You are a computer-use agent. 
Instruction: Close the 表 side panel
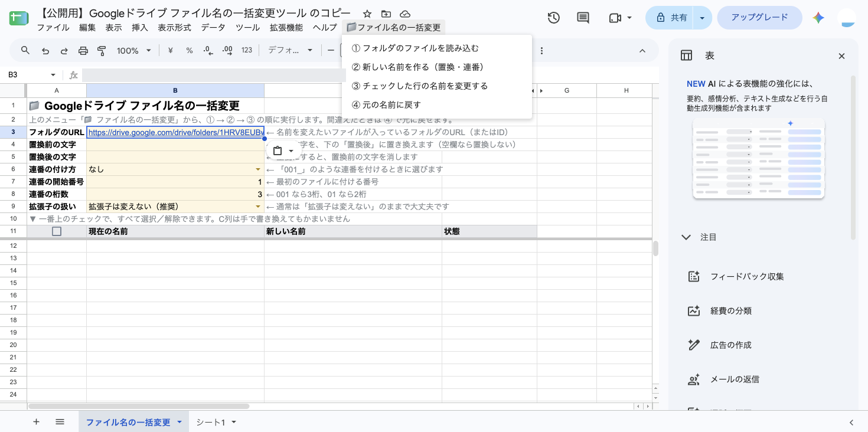pyautogui.click(x=842, y=56)
